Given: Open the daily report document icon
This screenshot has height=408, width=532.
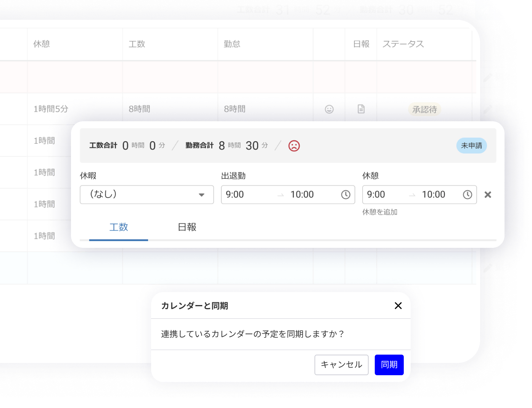Looking at the screenshot, I should (361, 109).
